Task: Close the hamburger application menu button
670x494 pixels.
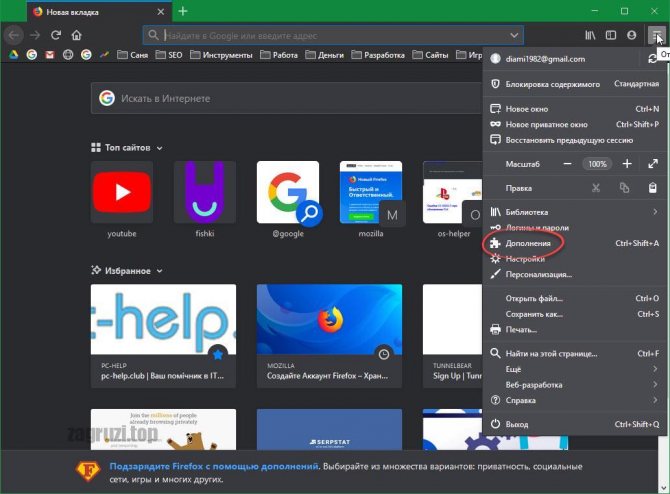Action: (x=657, y=35)
